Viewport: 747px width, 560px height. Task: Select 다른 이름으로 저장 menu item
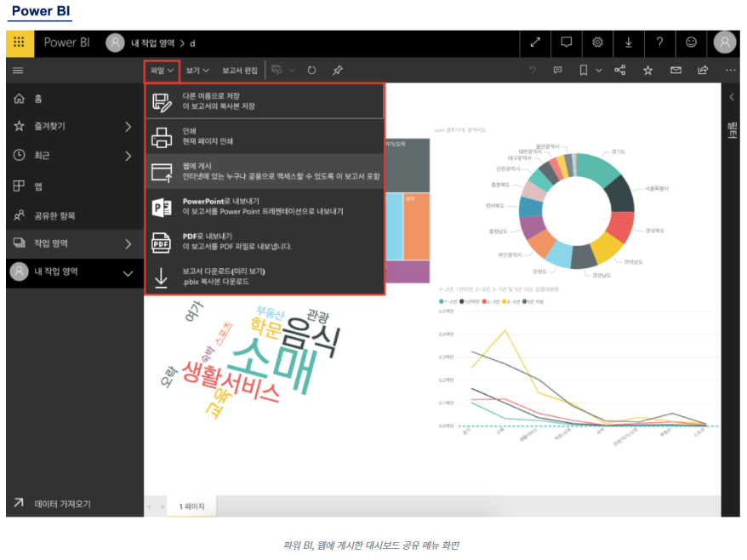click(265, 101)
